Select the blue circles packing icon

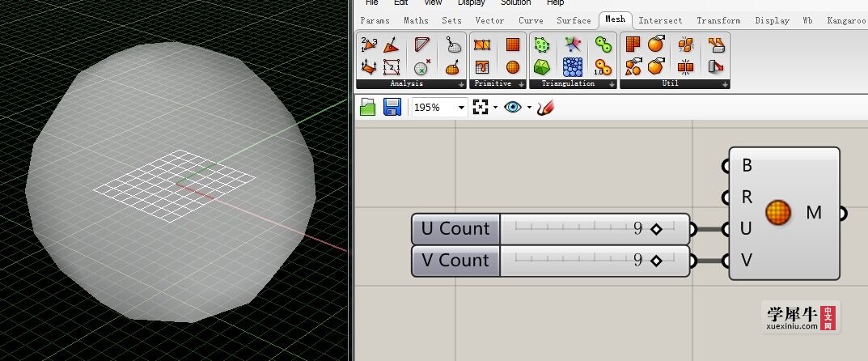pos(573,67)
